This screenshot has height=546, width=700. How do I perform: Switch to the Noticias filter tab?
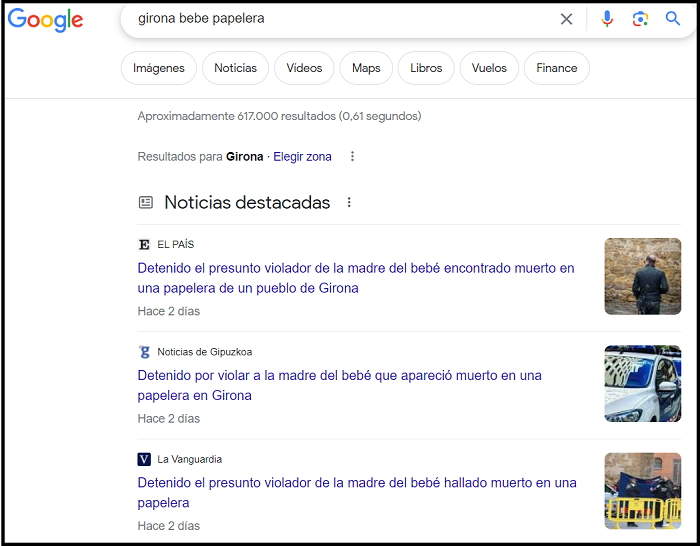235,68
